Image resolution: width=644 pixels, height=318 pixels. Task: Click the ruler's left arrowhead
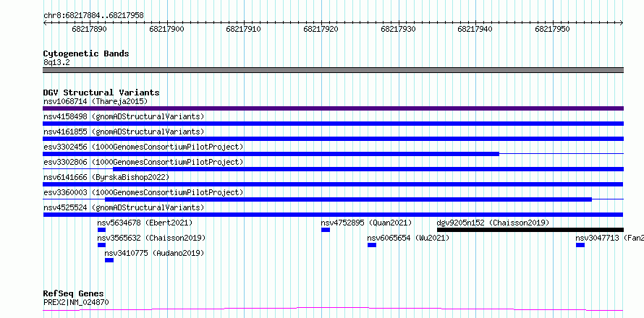(45, 23)
